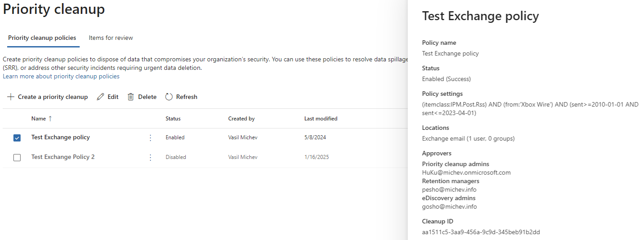
Task: Click the Test Exchange policy name in the list
Action: coord(60,137)
